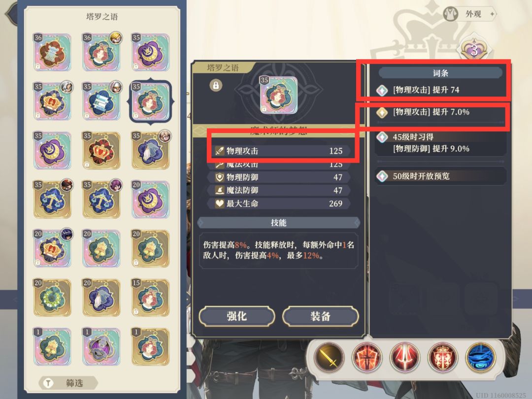Select the blue vortex skill icon
This screenshot has height=399, width=532.
[x=480, y=357]
